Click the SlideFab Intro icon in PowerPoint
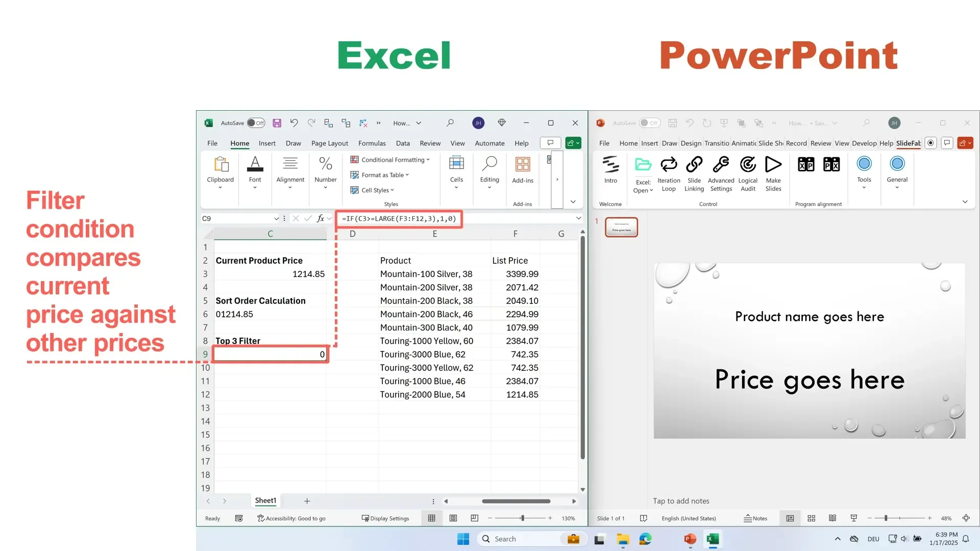This screenshot has width=980, height=551. click(610, 164)
